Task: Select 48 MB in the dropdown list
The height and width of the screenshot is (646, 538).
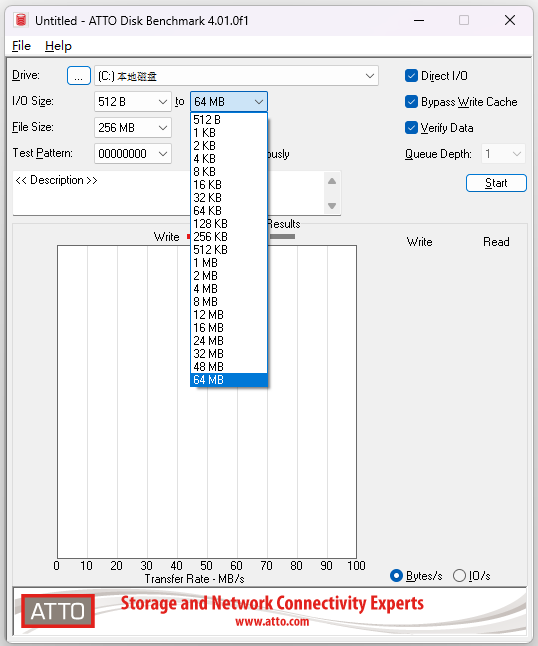Action: pos(229,367)
